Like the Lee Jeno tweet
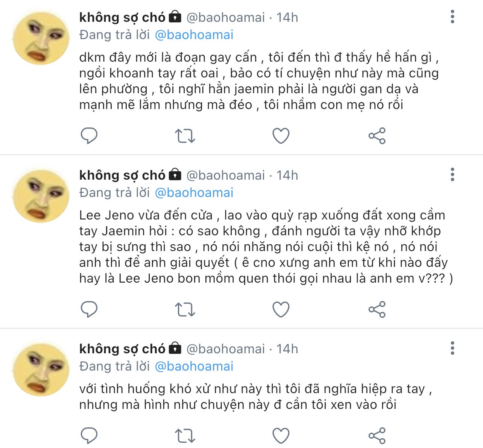Image resolution: width=483 pixels, height=448 pixels. 281,309
